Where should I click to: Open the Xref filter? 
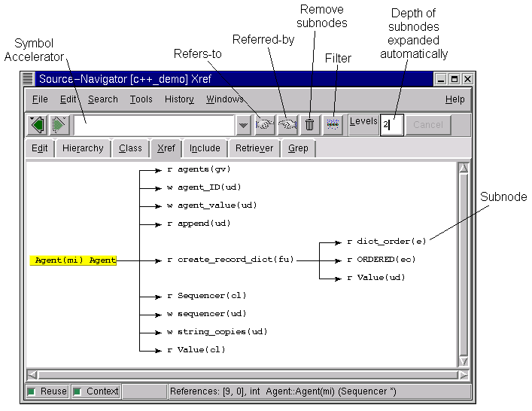click(333, 125)
